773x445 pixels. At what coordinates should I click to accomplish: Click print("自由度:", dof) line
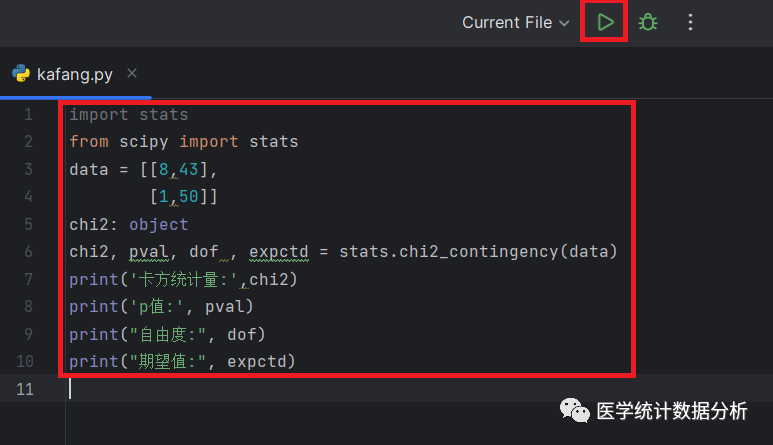tap(167, 335)
